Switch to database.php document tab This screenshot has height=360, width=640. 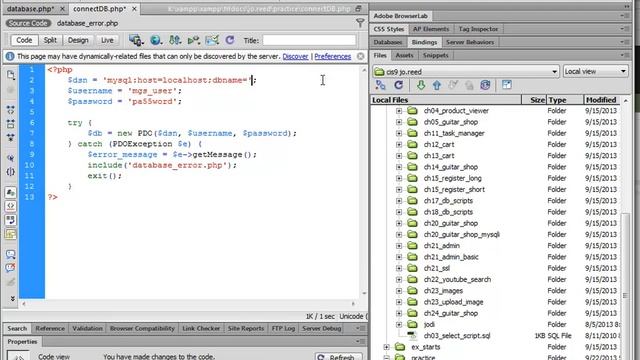31,9
